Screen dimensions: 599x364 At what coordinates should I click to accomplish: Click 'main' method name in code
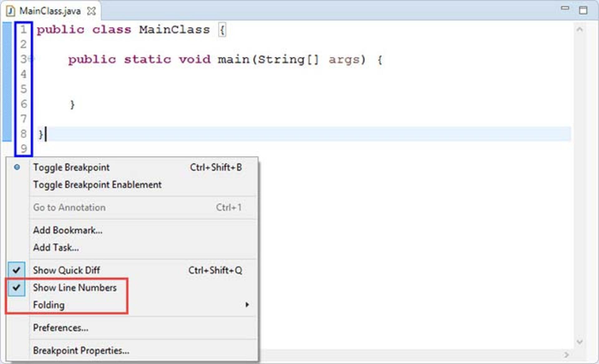coord(234,59)
